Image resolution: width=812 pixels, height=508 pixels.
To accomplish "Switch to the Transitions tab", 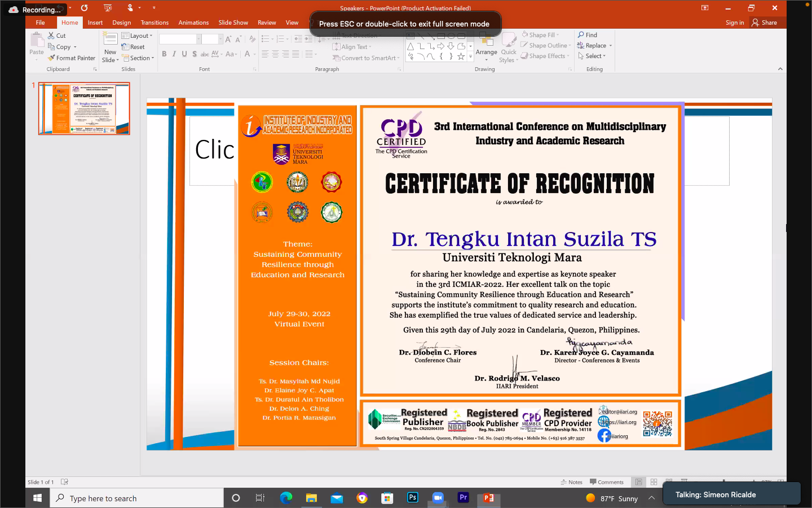I will tap(155, 23).
